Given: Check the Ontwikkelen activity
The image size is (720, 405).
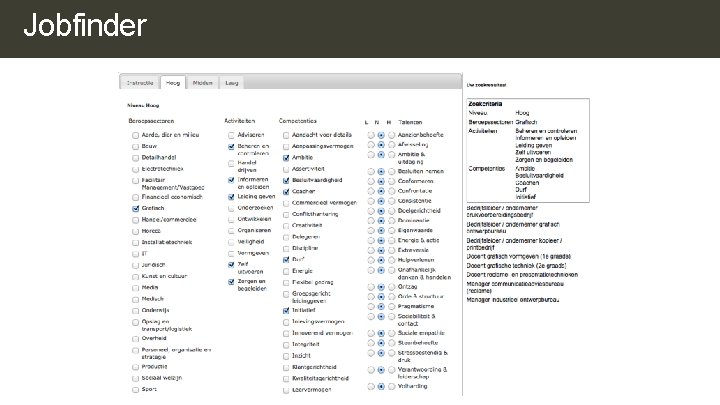Looking at the screenshot, I should point(231,219).
